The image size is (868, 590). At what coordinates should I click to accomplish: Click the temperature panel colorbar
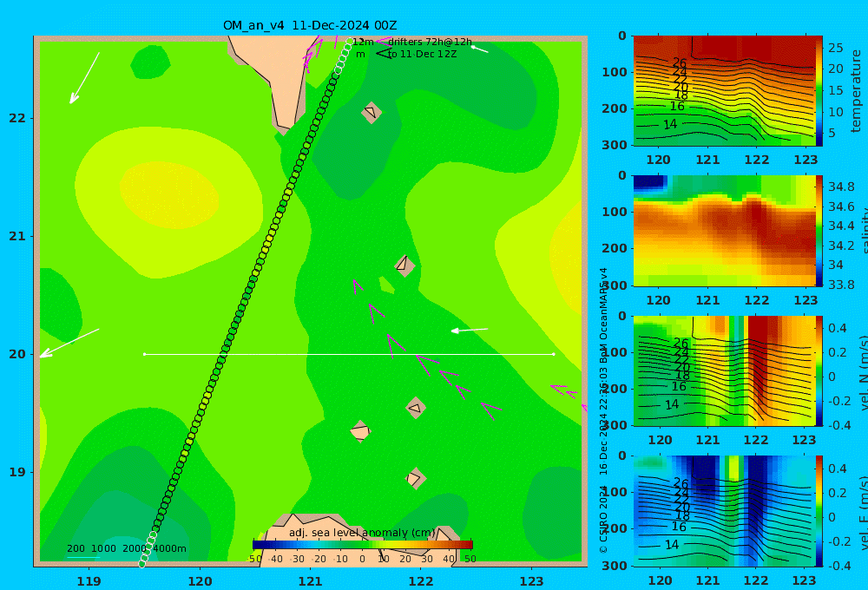(819, 91)
